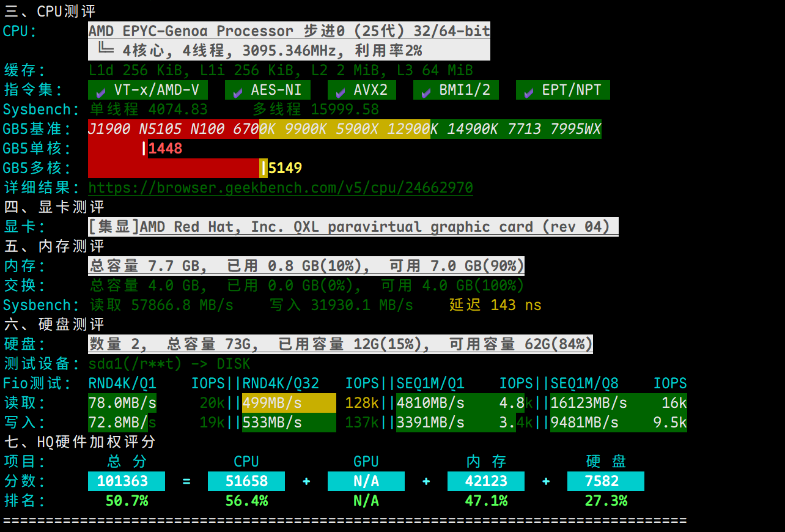The width and height of the screenshot is (785, 532).
Task: Click the write speed 533MB/s
Action: (272, 423)
